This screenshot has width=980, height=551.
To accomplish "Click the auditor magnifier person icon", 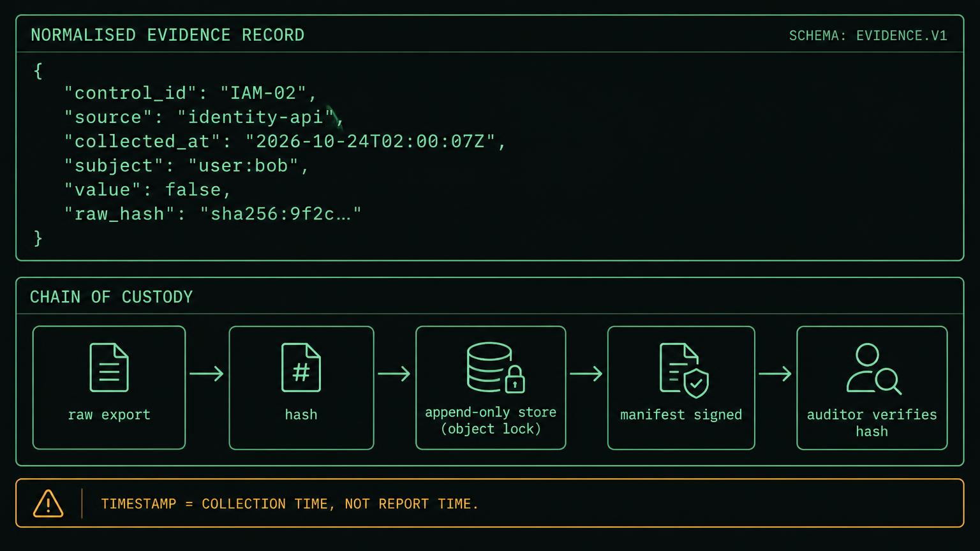I will [873, 369].
